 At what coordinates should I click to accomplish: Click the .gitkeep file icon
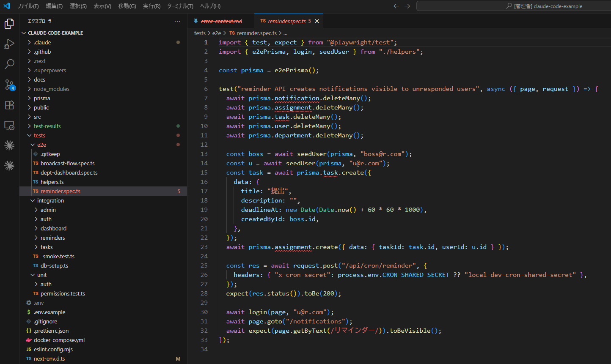pos(36,154)
